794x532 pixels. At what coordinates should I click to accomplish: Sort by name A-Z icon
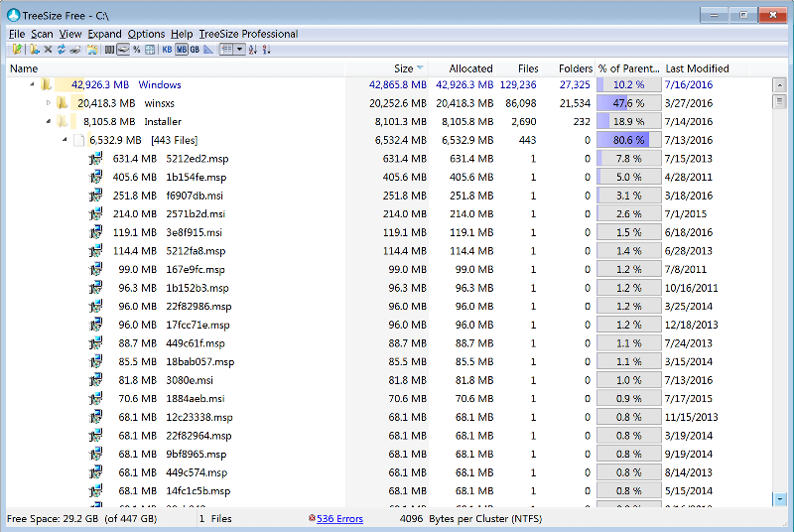[253, 49]
